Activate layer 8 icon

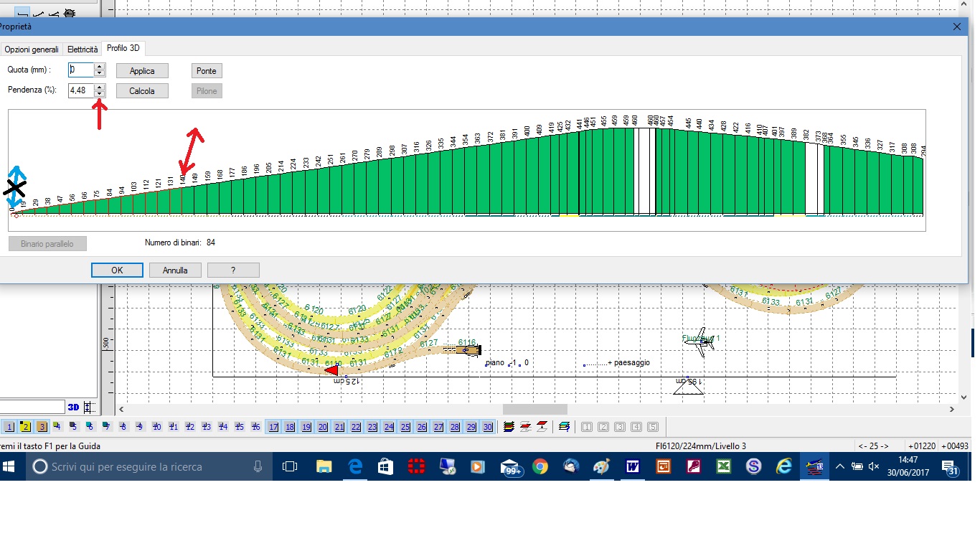(x=123, y=427)
